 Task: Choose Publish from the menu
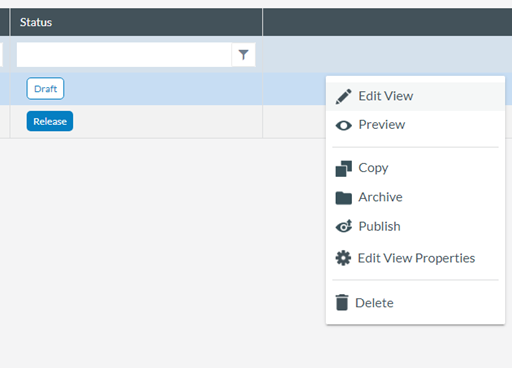coord(415,226)
